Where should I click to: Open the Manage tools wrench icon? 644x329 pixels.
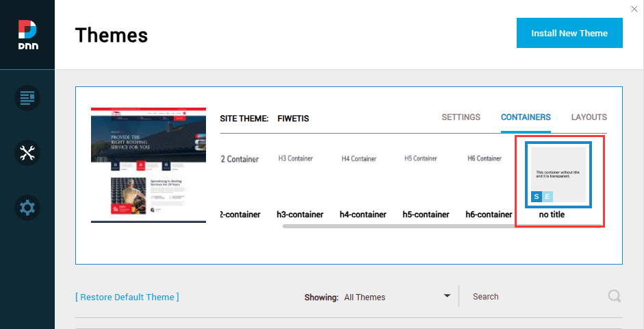27,153
